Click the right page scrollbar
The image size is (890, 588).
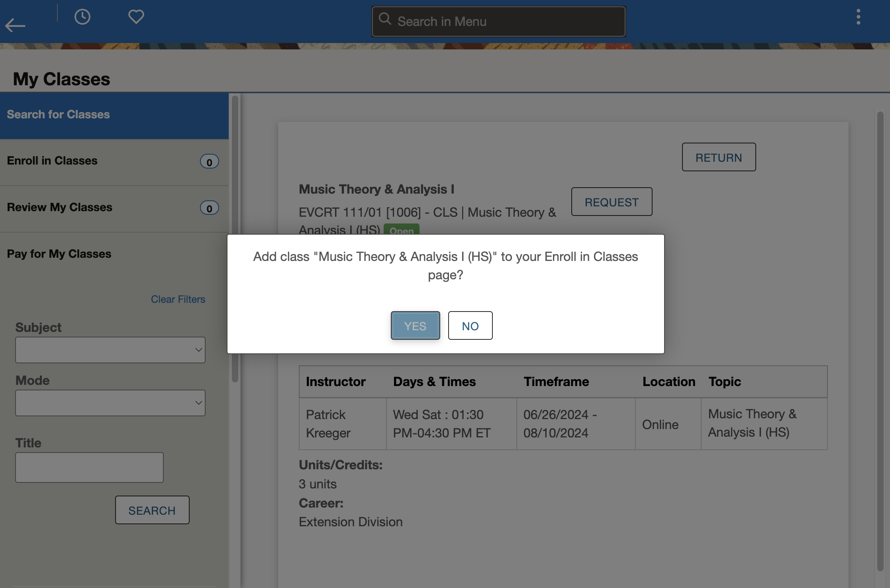tap(880, 341)
